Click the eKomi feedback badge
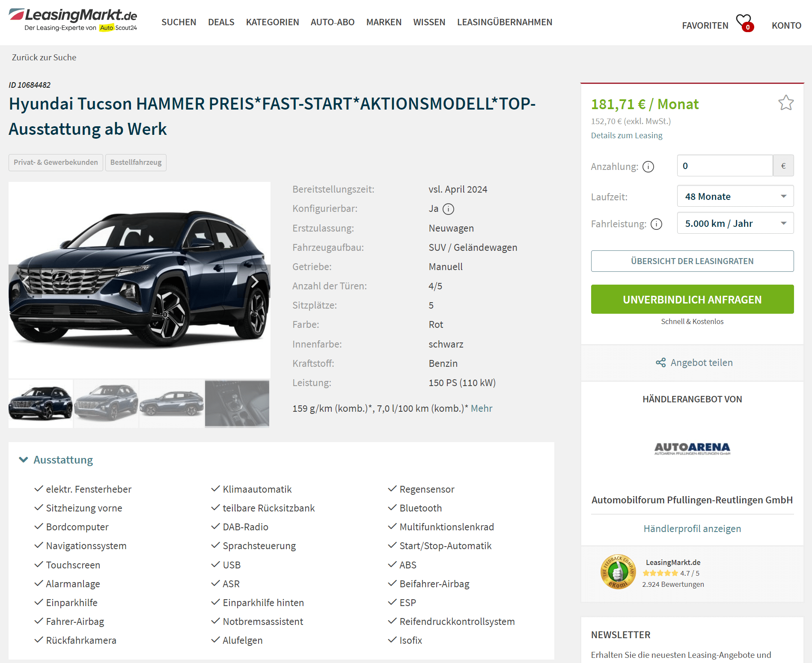Screen dimensions: 812x663 coord(618,572)
